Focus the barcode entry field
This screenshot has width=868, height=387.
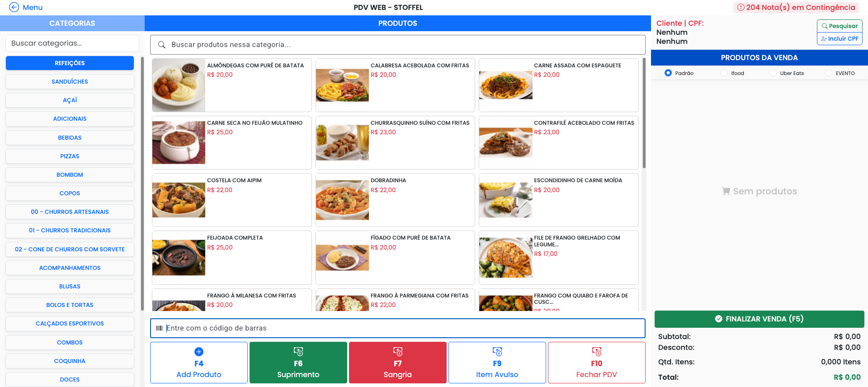(x=398, y=328)
